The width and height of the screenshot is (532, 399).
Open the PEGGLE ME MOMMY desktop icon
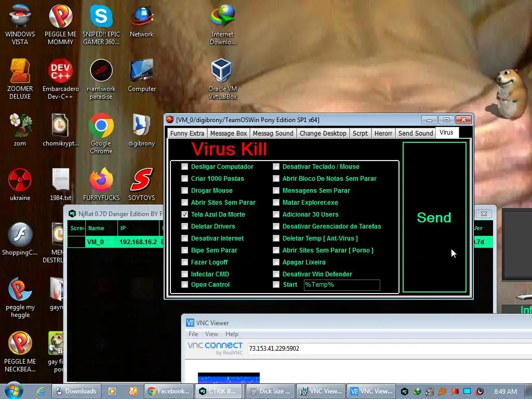tap(60, 24)
